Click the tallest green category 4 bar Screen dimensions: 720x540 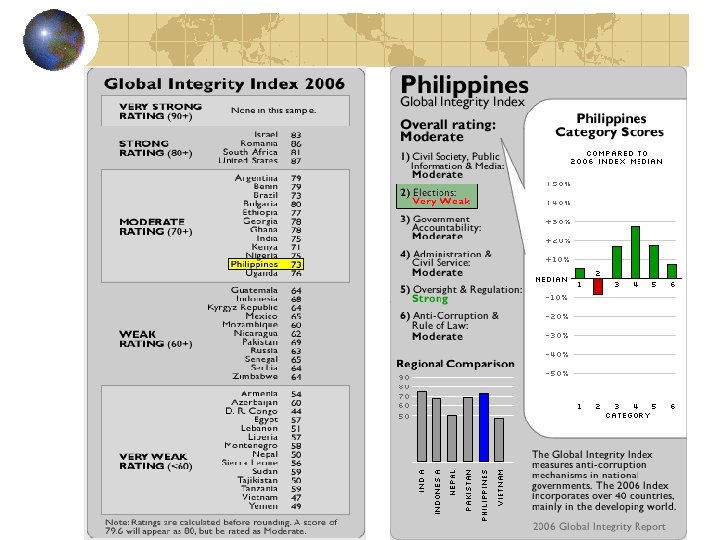tap(636, 252)
